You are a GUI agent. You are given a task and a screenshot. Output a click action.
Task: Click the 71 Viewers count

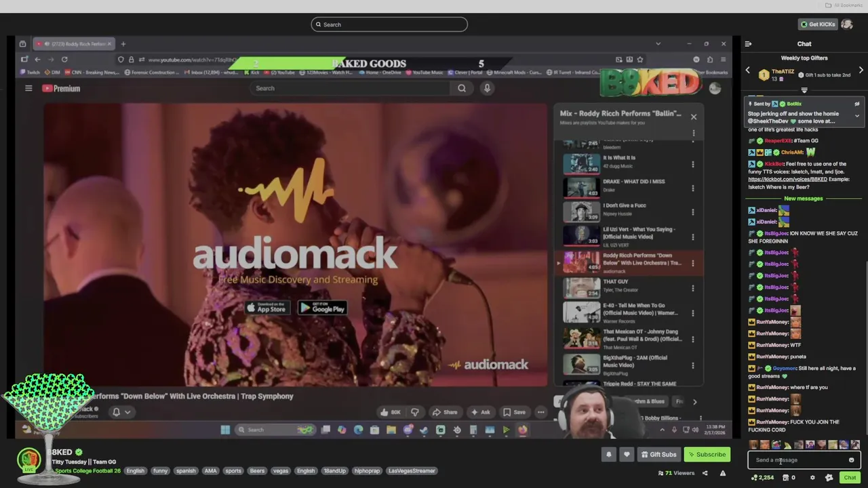676,473
